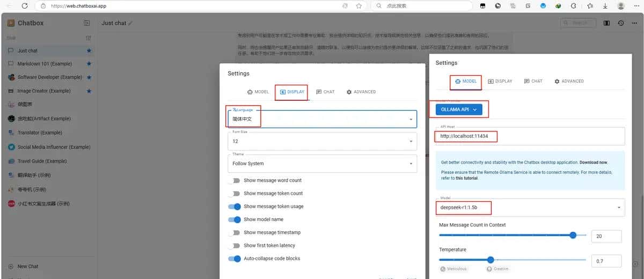Screen dimensions: 644x279
Task: Collapse the Chatbox sidebar with the panel icon
Action: pyautogui.click(x=87, y=23)
